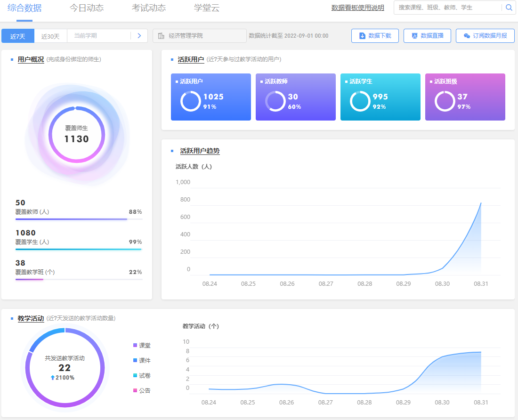The image size is (518, 420).
Task: Open the 经济管理学院 department selector
Action: pos(200,36)
